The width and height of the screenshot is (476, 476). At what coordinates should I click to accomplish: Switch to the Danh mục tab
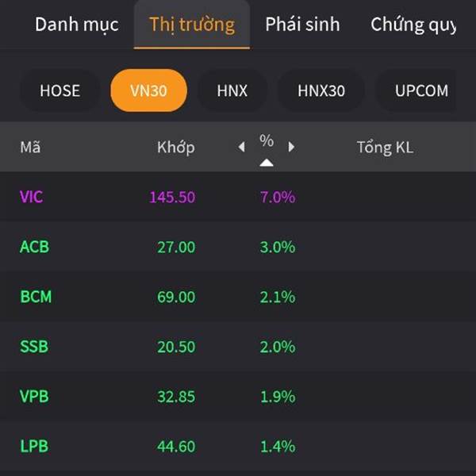tap(77, 25)
